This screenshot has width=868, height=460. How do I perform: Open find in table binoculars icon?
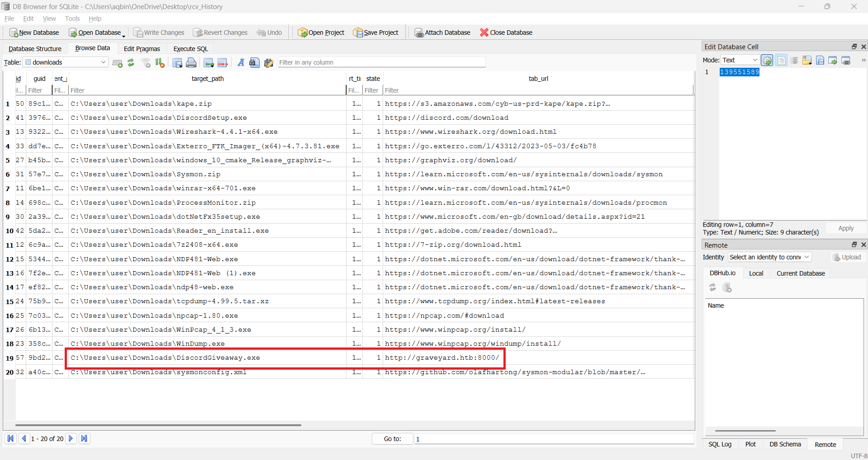pos(254,63)
